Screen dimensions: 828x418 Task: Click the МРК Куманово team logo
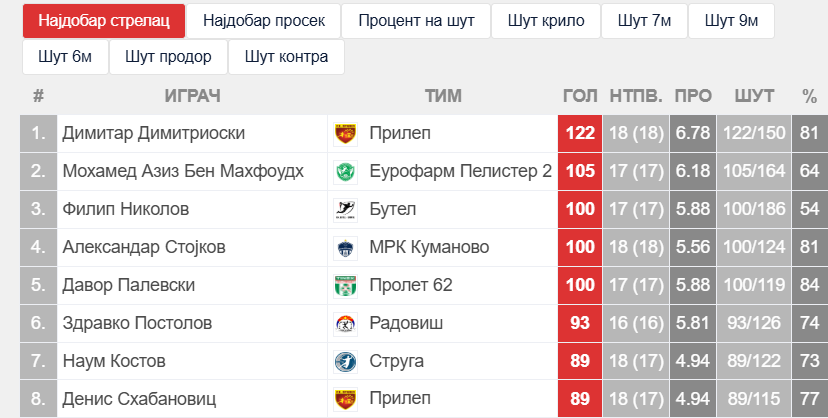point(345,247)
